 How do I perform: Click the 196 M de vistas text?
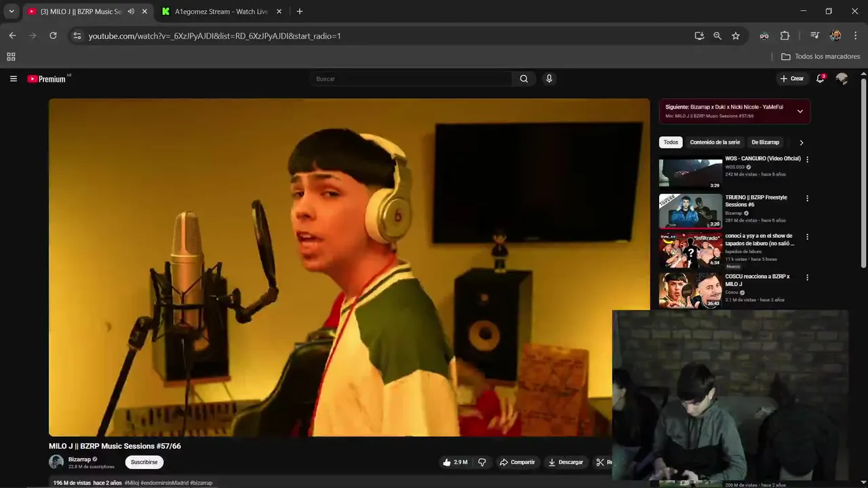72,483
